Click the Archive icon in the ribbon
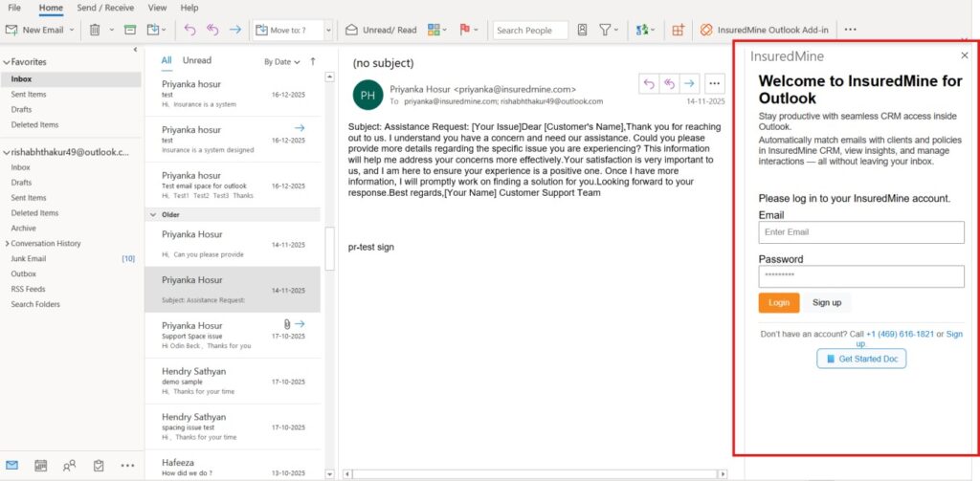Screen dimensions: 980x481 pos(129,30)
